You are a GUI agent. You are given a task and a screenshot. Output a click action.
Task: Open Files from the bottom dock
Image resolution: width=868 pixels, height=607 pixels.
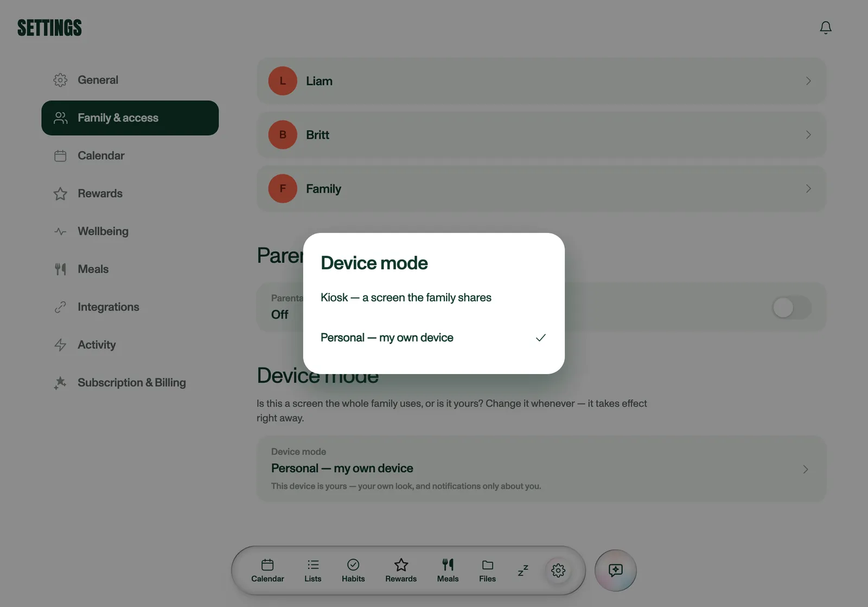click(488, 571)
